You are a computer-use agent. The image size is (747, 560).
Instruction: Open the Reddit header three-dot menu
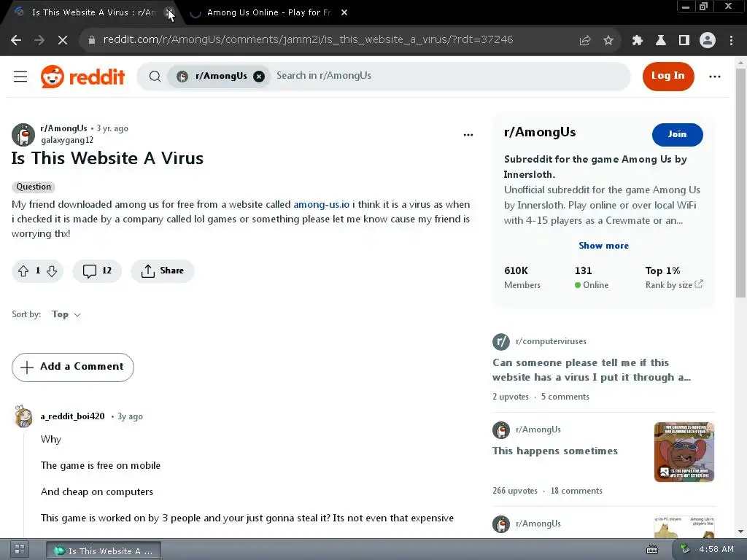[715, 76]
